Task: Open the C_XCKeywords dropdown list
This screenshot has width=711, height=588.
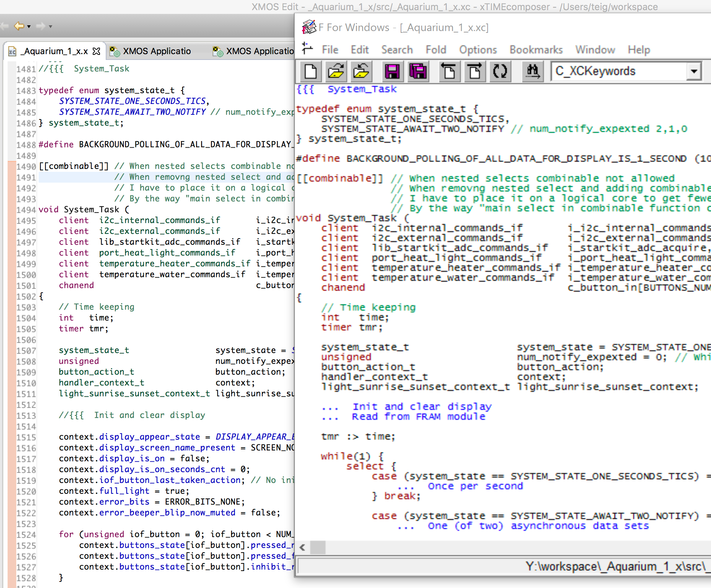Action: [694, 71]
